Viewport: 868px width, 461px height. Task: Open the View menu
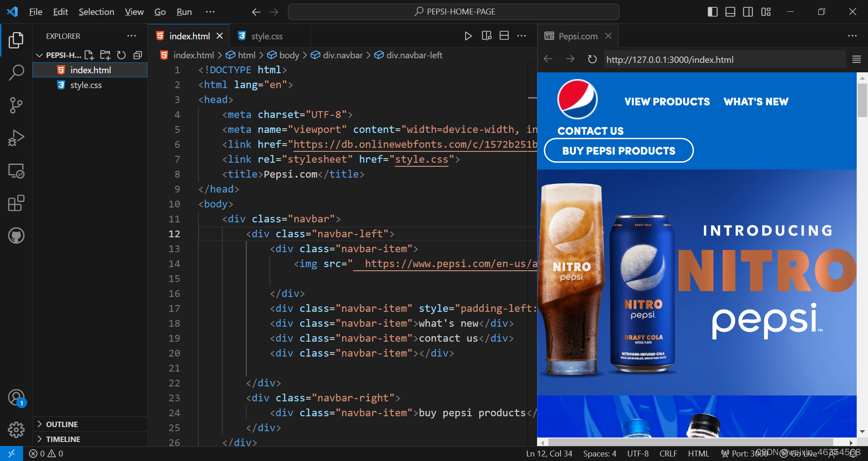pyautogui.click(x=134, y=12)
